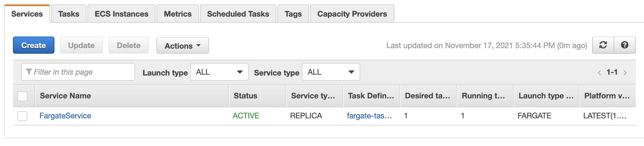644x146 pixels.
Task: Sort by the Status column header
Action: point(245,96)
